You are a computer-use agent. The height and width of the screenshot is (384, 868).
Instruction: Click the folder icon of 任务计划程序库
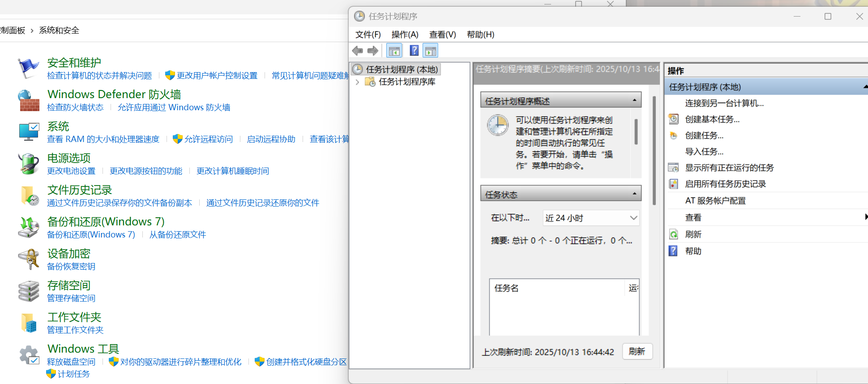point(370,82)
